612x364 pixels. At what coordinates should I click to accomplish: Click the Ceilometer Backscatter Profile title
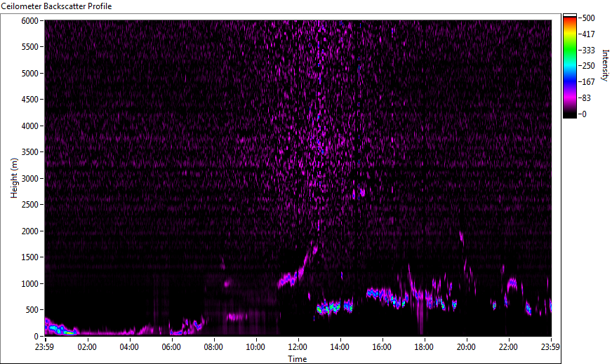pyautogui.click(x=57, y=6)
